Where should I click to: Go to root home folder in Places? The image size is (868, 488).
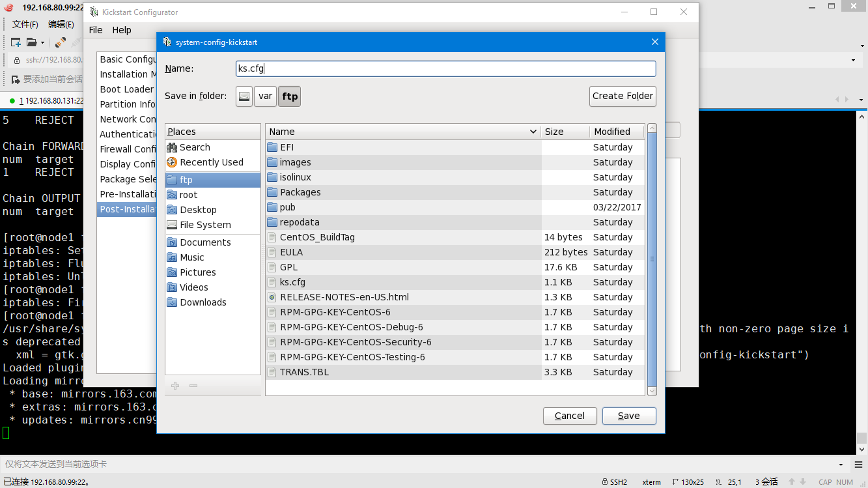point(212,195)
